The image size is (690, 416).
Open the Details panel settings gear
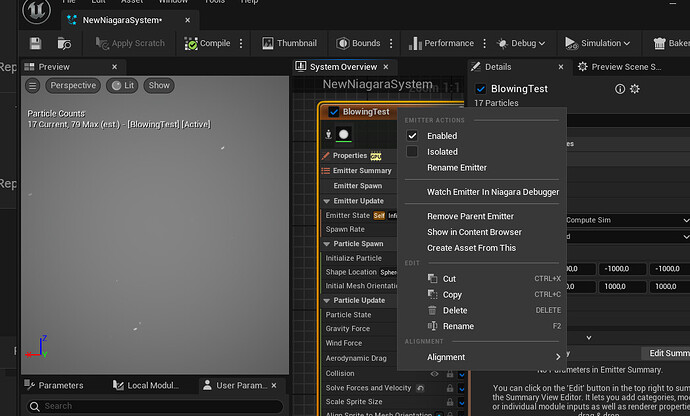[635, 89]
